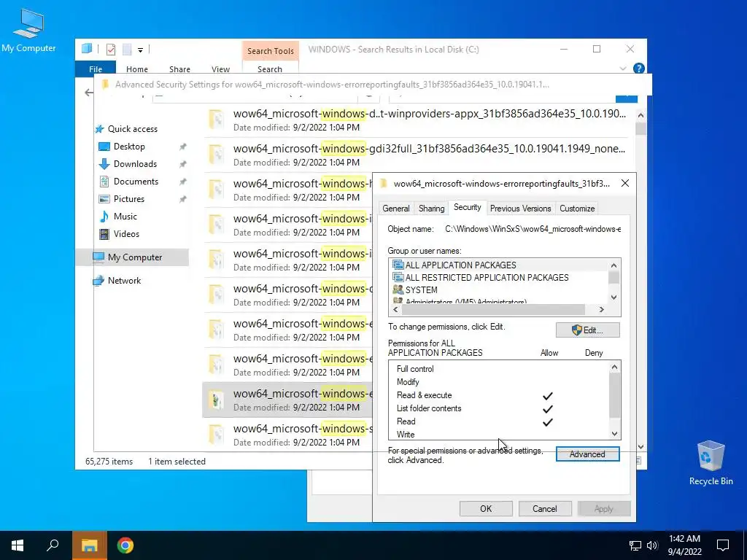The width and height of the screenshot is (747, 560).
Task: Open the Windows Start menu
Action: [18, 545]
